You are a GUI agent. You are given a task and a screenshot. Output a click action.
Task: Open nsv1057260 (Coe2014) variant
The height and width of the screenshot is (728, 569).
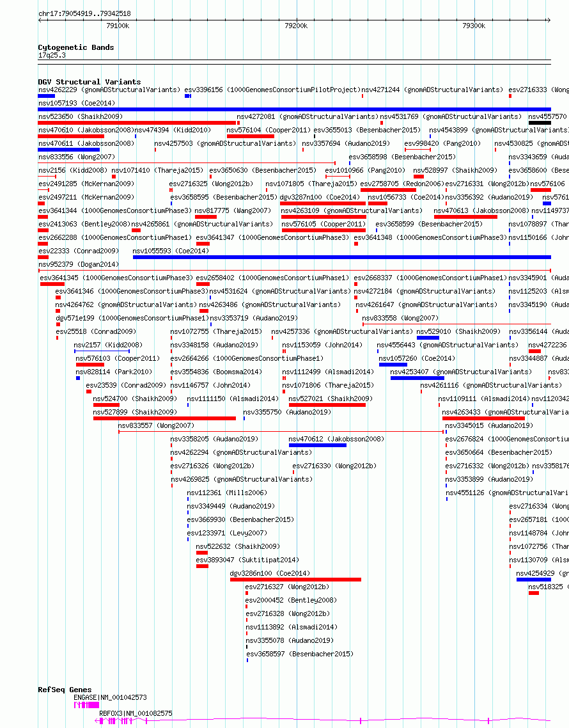tap(417, 359)
